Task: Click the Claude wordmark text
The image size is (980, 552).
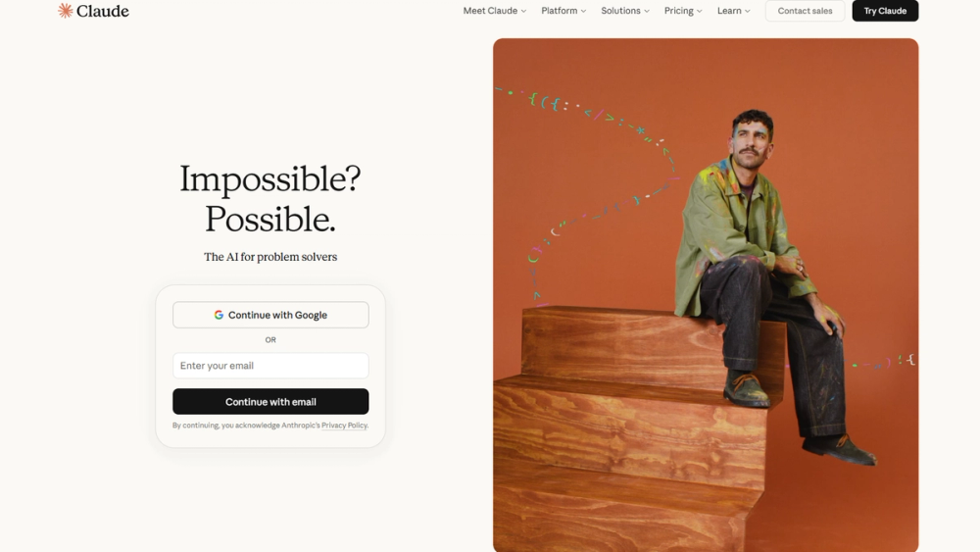Action: pos(103,11)
